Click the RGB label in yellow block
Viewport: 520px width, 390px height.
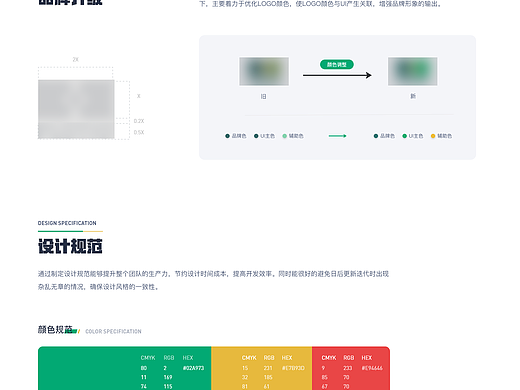click(x=269, y=358)
